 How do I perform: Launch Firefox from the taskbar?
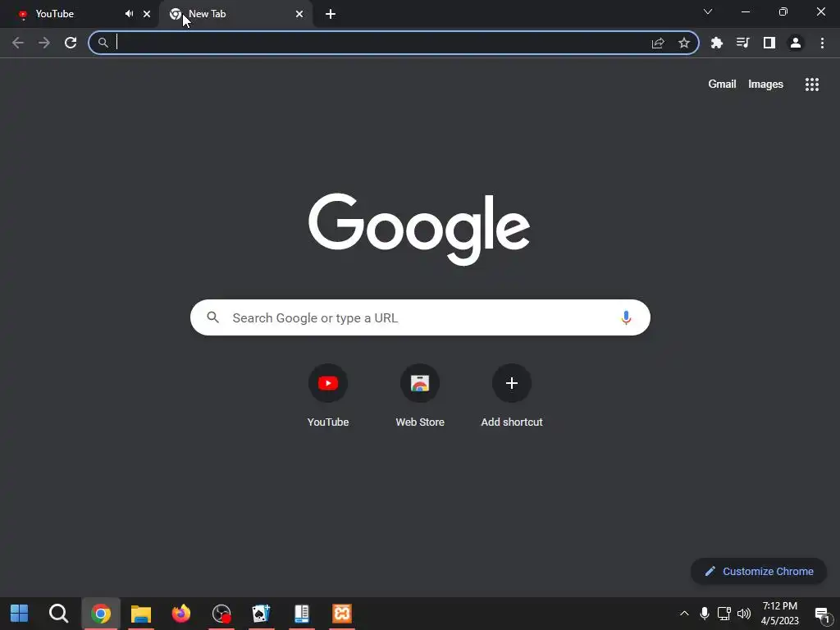point(181,614)
